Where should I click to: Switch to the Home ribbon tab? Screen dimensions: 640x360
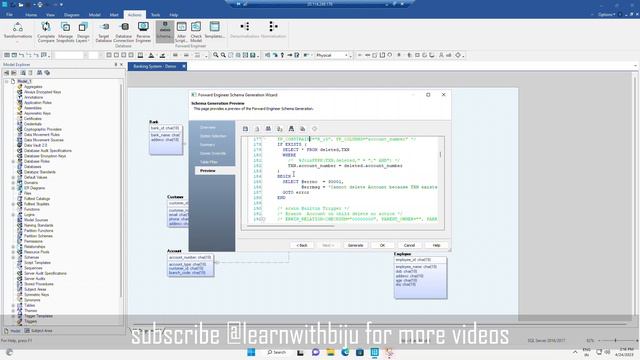31,15
